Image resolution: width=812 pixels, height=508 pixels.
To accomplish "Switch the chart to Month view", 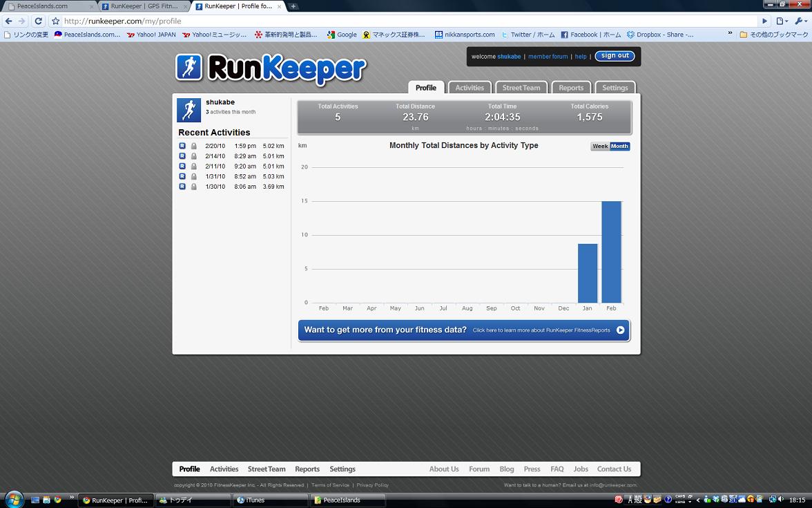I will coord(619,147).
